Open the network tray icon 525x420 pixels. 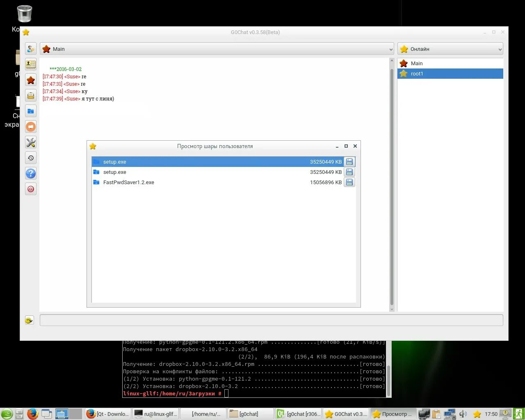(450, 414)
